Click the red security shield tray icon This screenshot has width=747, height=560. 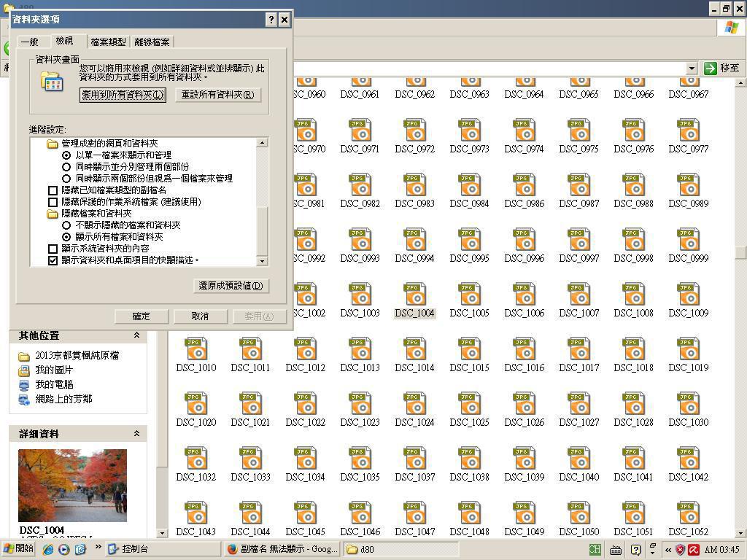click(x=681, y=550)
